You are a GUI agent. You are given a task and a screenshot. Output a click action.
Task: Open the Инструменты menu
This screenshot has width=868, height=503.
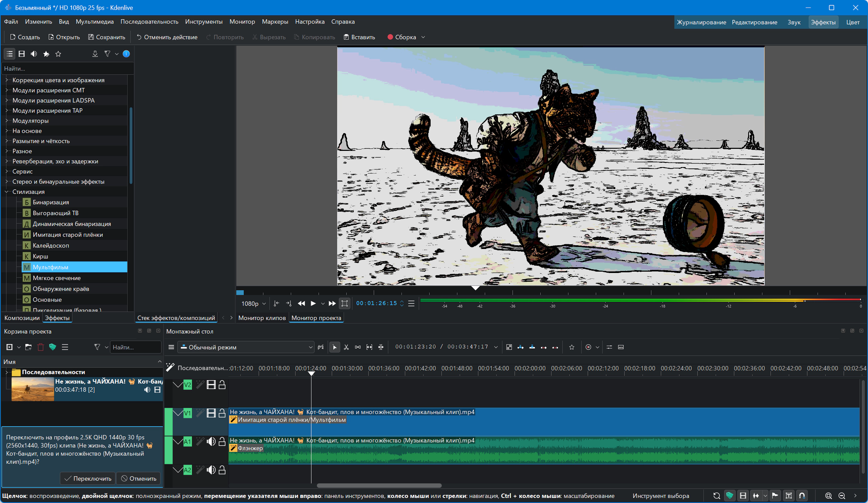click(x=203, y=22)
